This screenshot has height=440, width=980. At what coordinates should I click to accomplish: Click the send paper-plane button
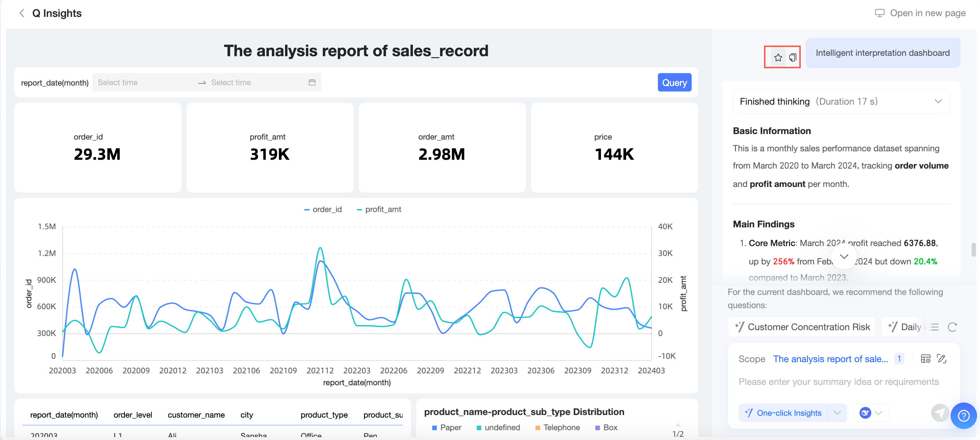[x=940, y=413]
